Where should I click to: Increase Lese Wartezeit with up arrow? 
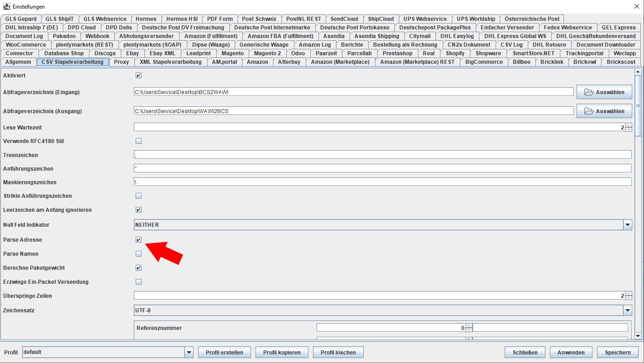pyautogui.click(x=628, y=125)
